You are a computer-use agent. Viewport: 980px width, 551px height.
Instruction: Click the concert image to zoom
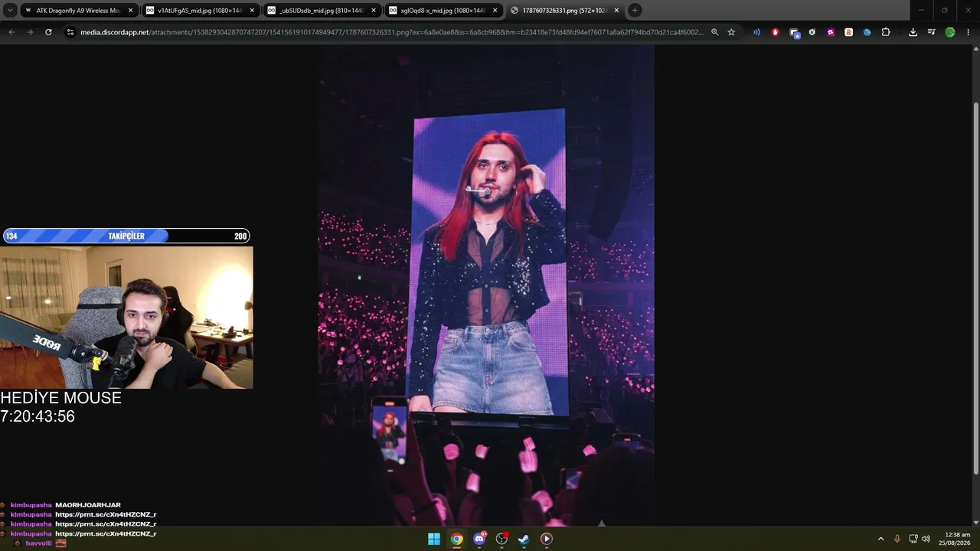[x=486, y=285]
